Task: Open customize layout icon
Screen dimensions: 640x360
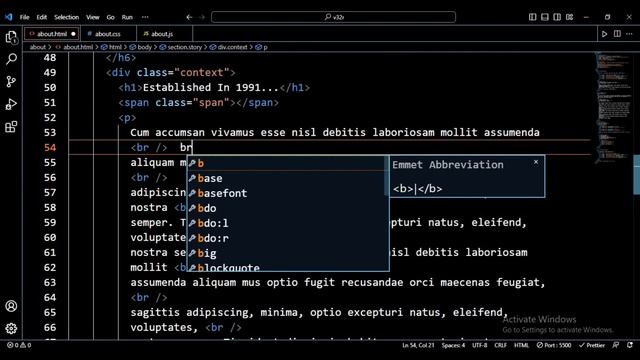Action: (570, 17)
